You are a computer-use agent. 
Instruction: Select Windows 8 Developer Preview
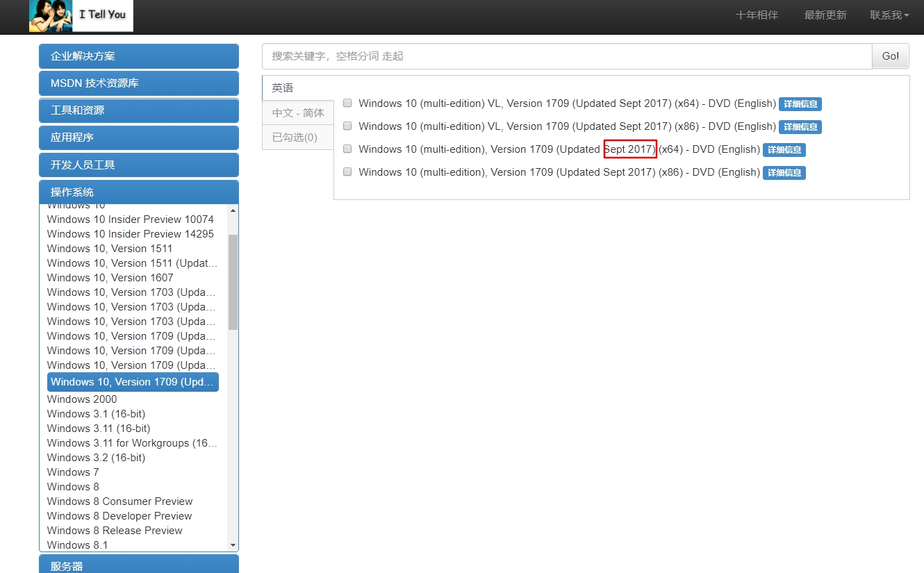coord(119,516)
